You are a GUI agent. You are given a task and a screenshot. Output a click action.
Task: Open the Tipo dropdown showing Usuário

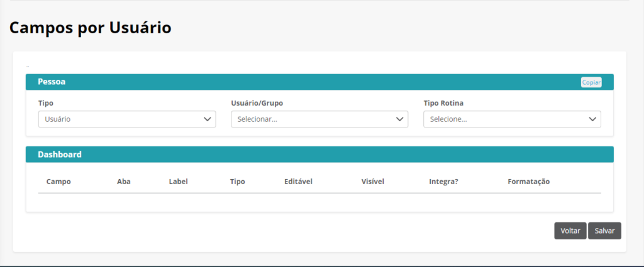coord(127,119)
